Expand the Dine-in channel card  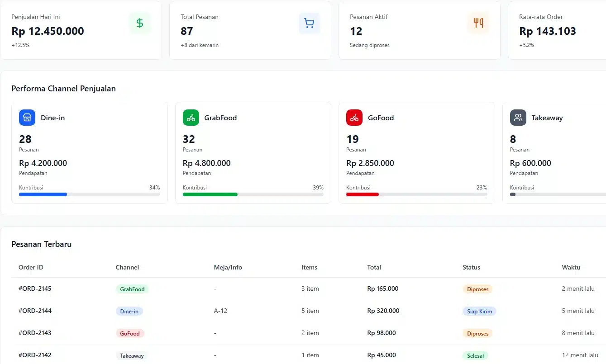click(x=89, y=152)
